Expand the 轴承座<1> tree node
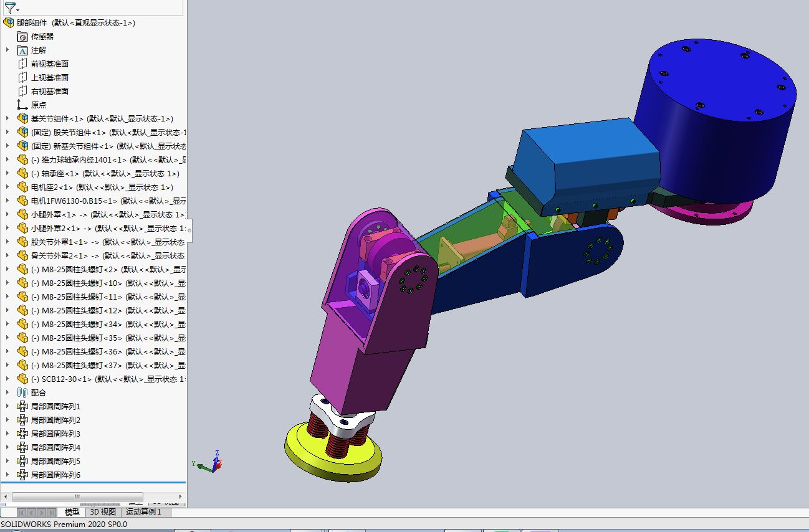Screen dimensions: 809x532 coord(7,173)
